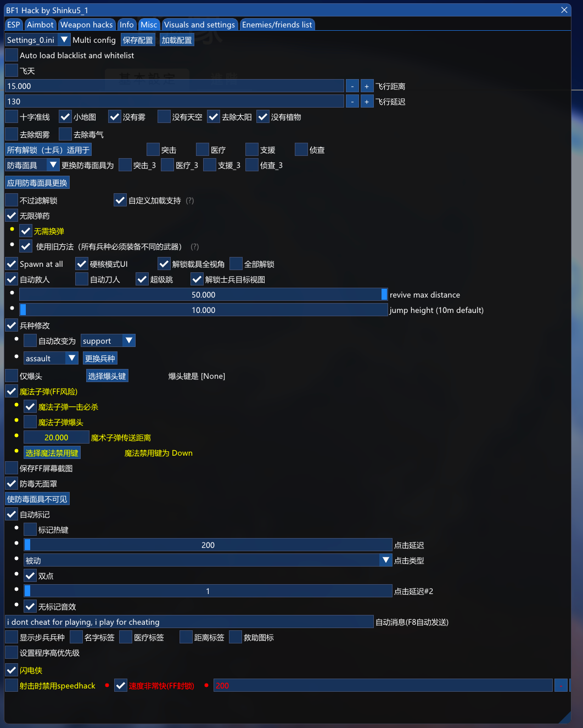This screenshot has width=583, height=728.
Task: Uncheck the 硬核模式UI checkbox
Action: click(82, 264)
